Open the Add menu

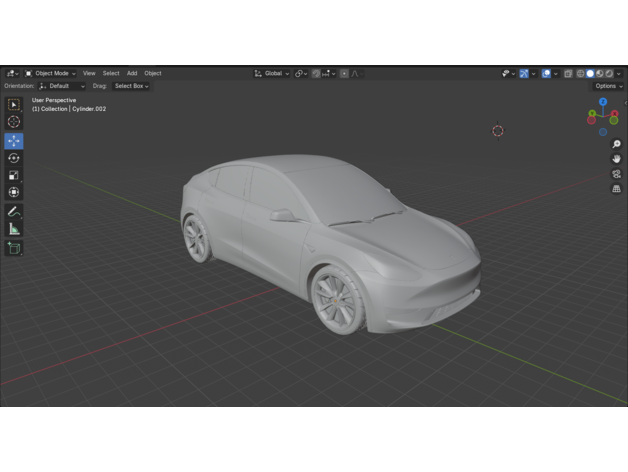tap(131, 73)
